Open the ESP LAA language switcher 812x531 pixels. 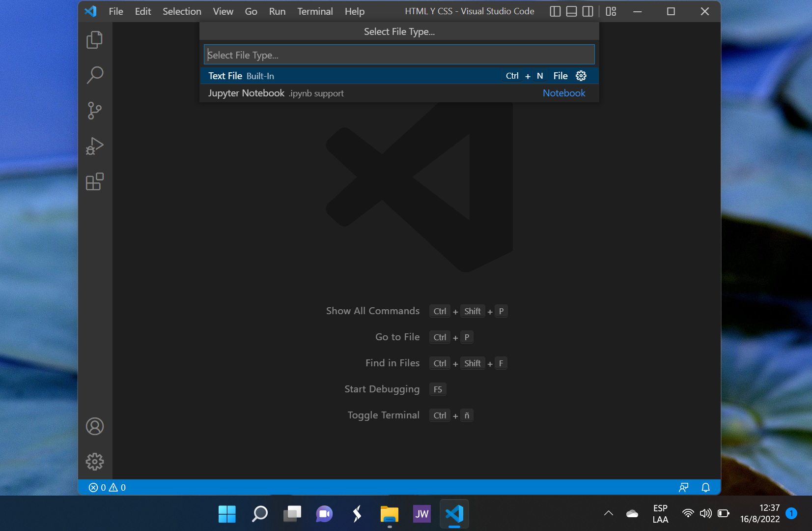click(660, 514)
